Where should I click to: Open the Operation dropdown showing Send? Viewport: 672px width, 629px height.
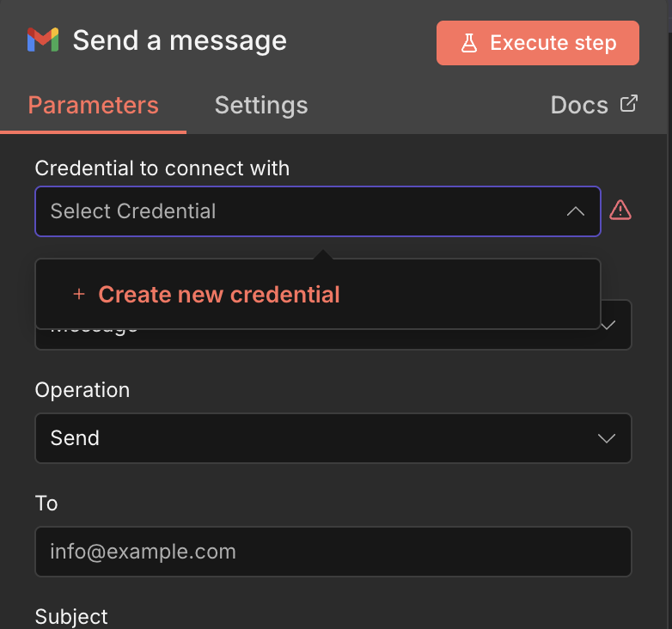333,438
